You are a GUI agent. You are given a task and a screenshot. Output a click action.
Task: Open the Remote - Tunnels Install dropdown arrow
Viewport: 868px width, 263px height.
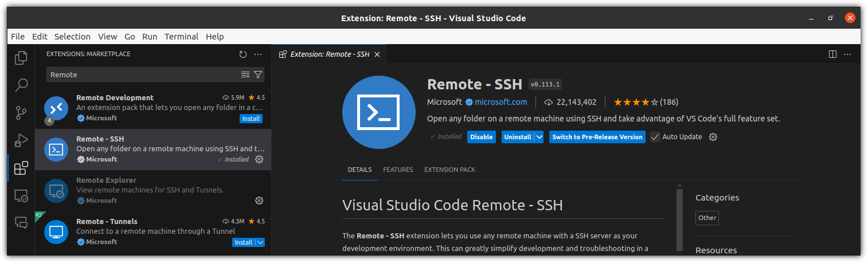coord(260,242)
